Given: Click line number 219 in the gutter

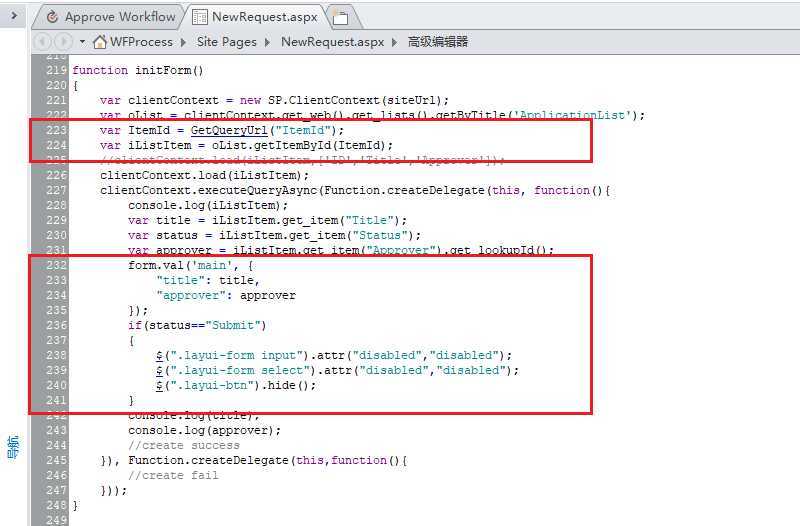Looking at the screenshot, I should coord(56,70).
